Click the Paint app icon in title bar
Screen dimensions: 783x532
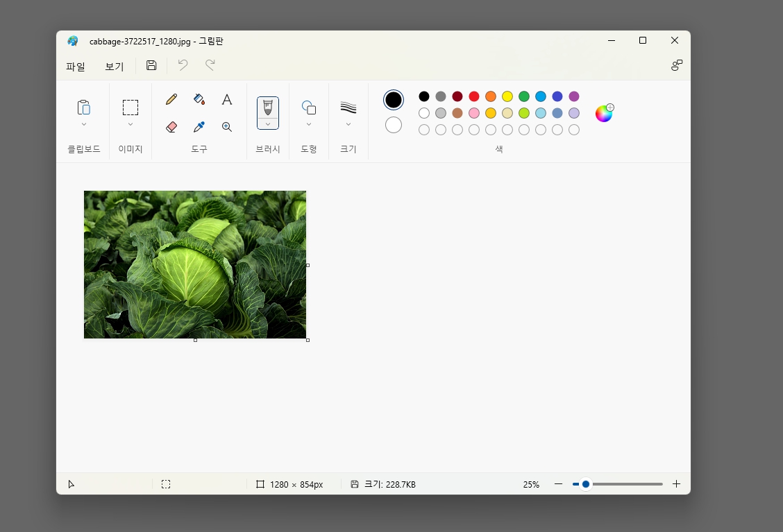pyautogui.click(x=73, y=41)
